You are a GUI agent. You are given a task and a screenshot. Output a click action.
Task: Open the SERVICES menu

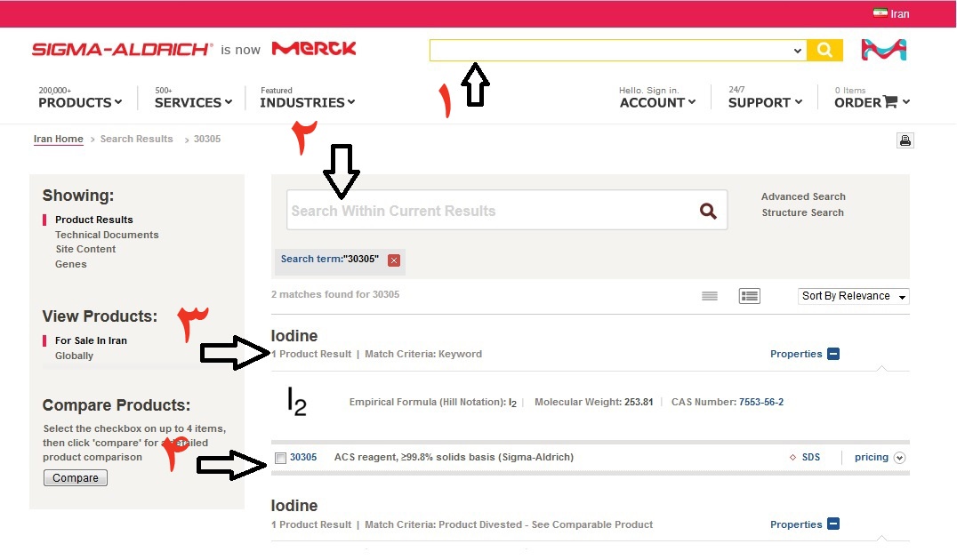193,102
